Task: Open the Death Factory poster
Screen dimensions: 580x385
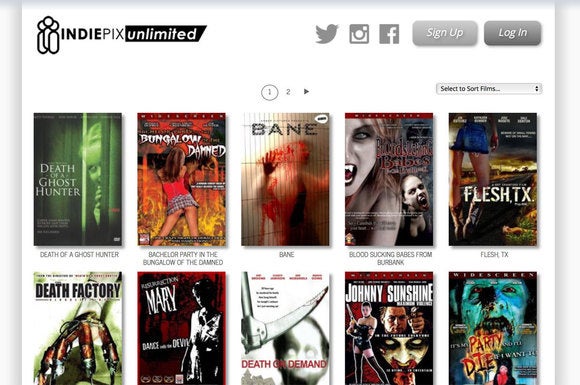Action: (x=78, y=328)
